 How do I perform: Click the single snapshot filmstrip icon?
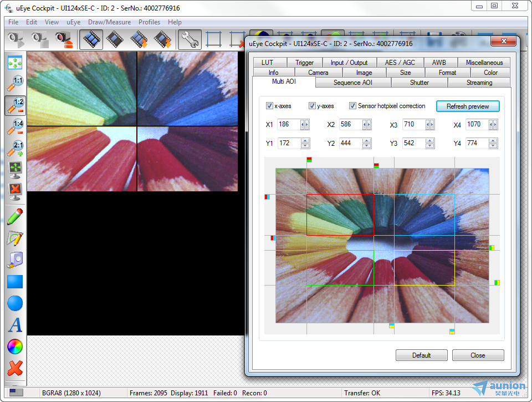tap(115, 39)
